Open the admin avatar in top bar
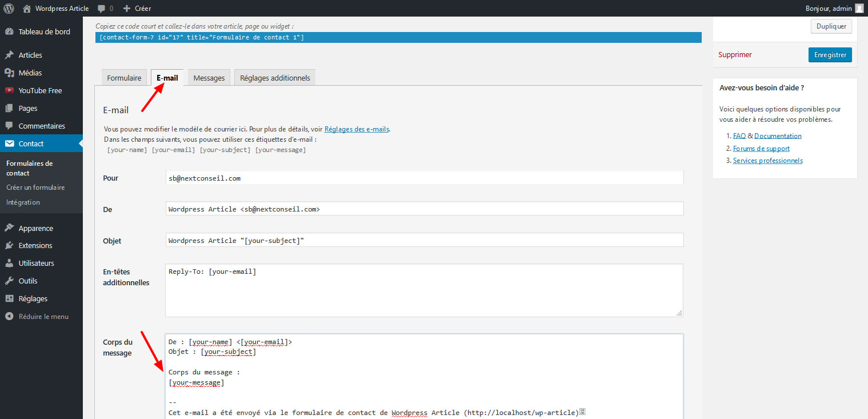Viewport: 868px width, 419px height. coord(859,9)
